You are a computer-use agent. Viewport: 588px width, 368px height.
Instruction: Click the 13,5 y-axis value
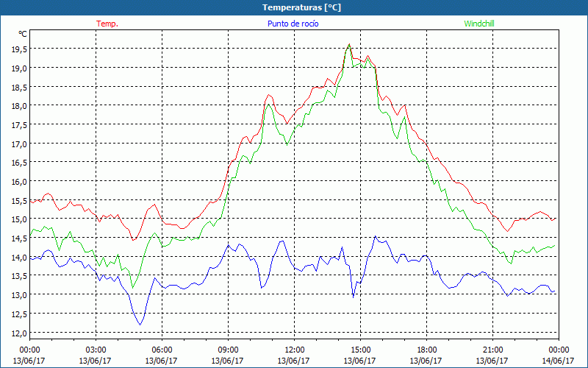(18, 276)
